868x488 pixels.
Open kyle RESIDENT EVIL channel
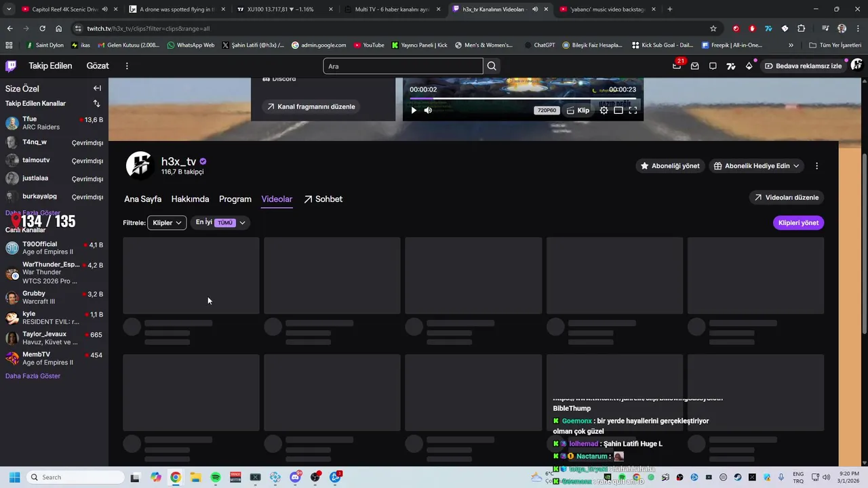click(x=54, y=318)
